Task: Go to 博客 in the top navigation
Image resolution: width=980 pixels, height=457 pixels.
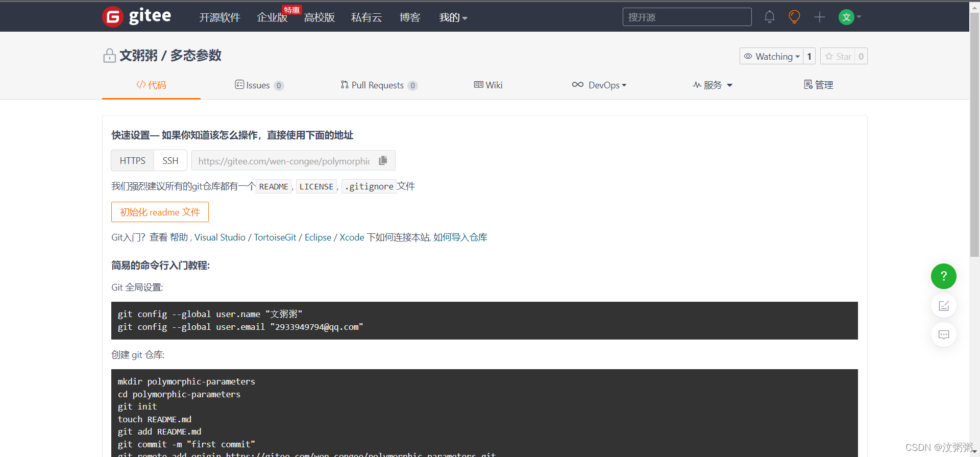Action: 410,17
